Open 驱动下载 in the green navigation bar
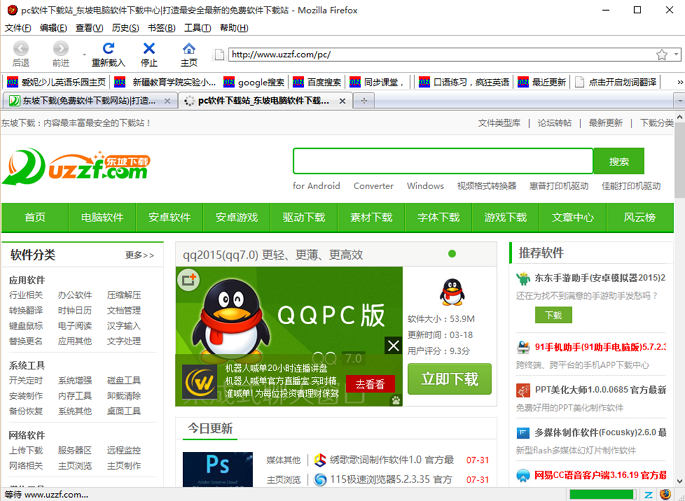 [304, 218]
